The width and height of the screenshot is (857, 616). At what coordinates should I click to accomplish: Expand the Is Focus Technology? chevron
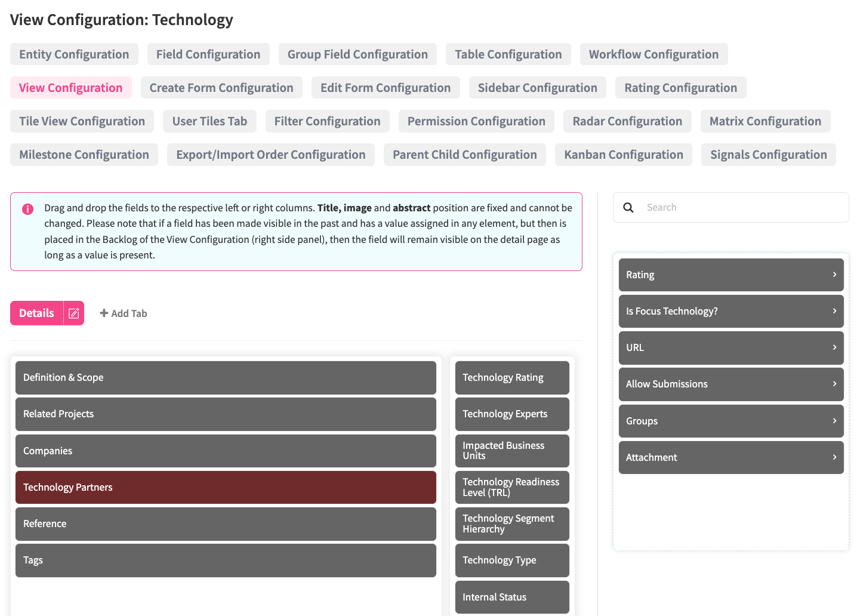(x=834, y=311)
